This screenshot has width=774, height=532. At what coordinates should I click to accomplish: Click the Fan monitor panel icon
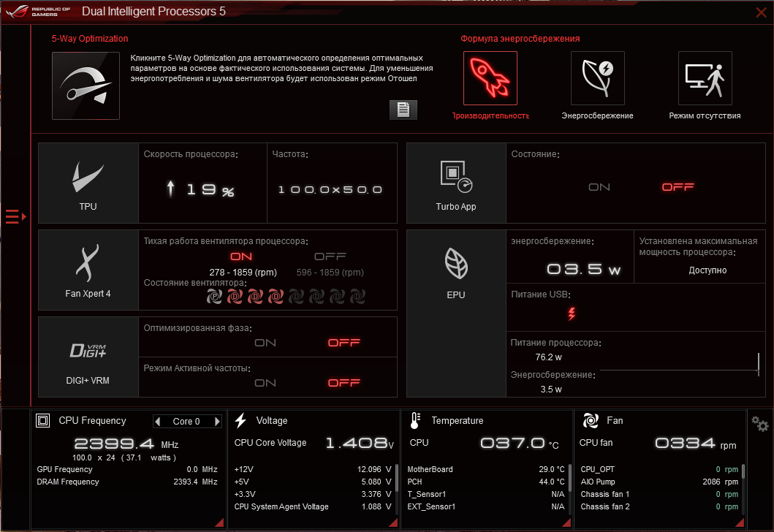[x=591, y=420]
